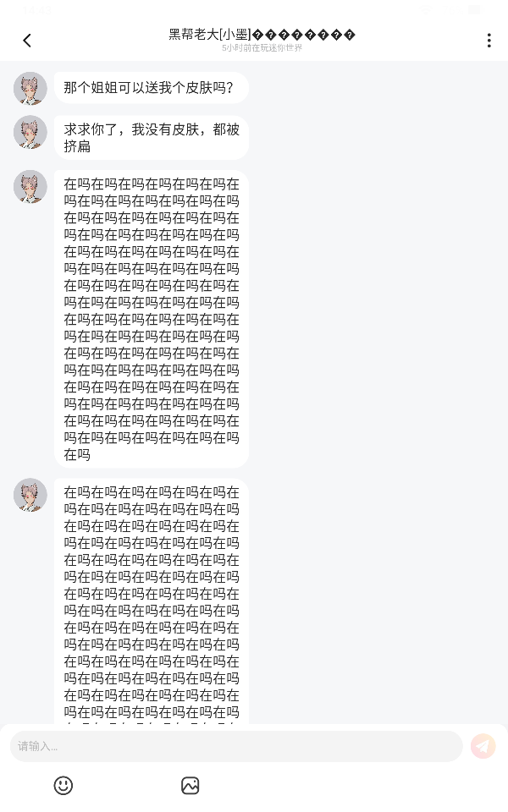Select the first long 在吗 message bubble

pyautogui.click(x=152, y=319)
